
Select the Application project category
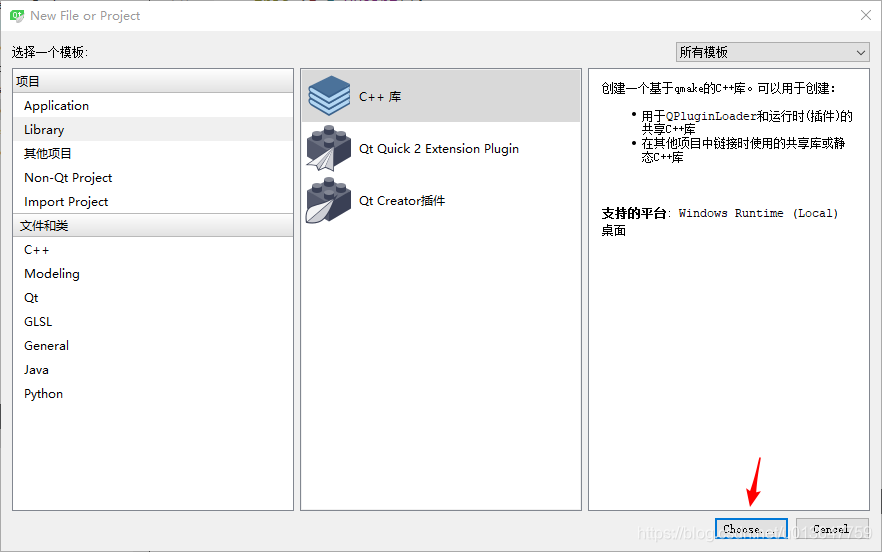click(x=152, y=105)
